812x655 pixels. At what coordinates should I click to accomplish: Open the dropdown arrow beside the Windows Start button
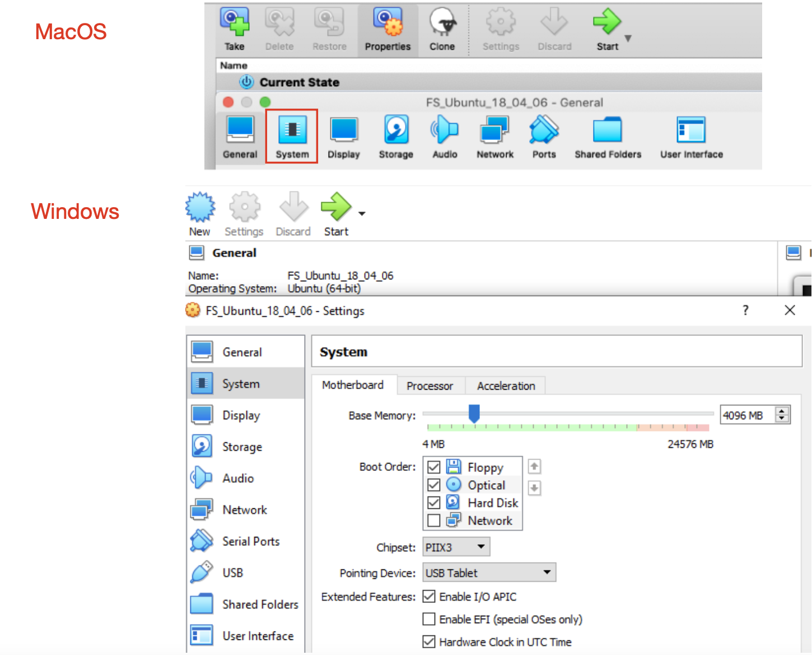pyautogui.click(x=362, y=214)
